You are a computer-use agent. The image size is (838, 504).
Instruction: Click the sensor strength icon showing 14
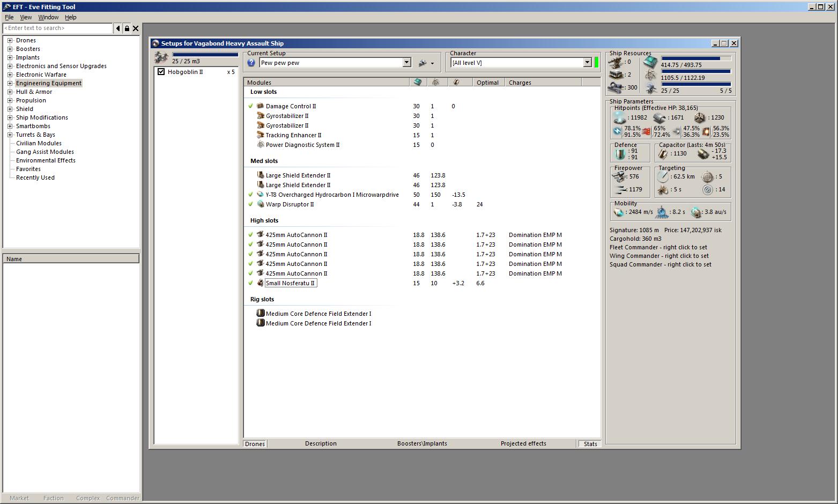[x=708, y=190]
